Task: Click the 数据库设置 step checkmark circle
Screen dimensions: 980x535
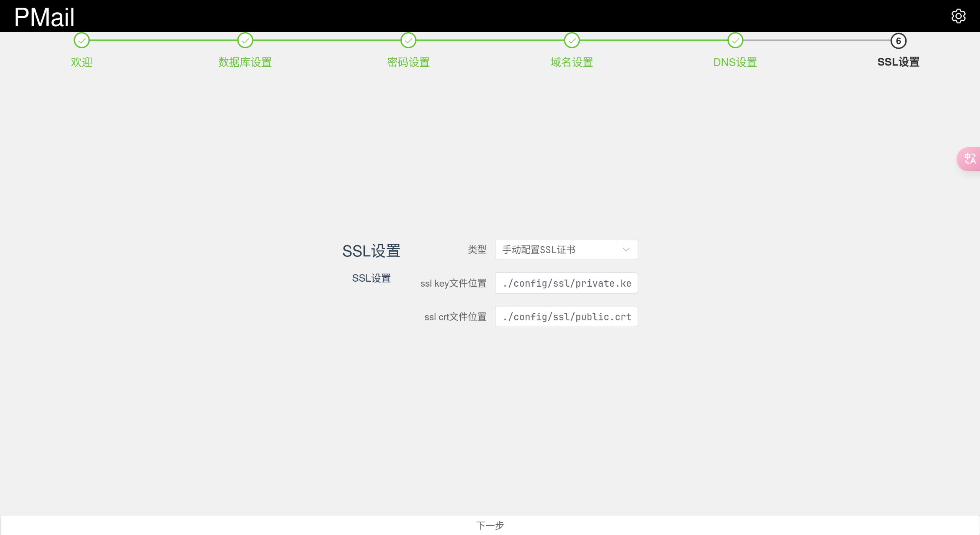Action: (245, 40)
